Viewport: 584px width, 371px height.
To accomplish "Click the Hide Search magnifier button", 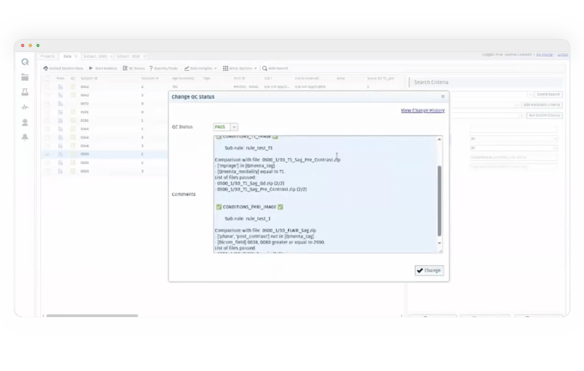I will (x=275, y=68).
